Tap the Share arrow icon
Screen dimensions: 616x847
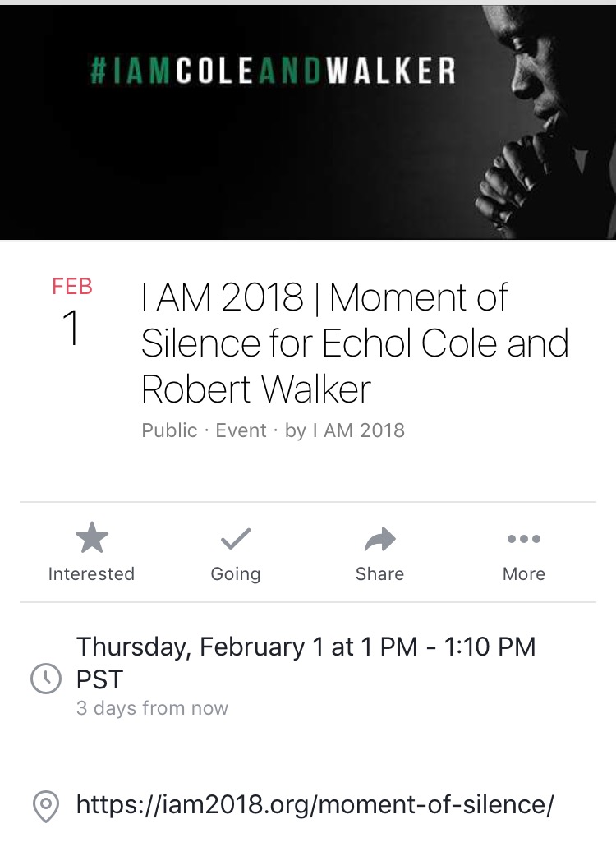[380, 539]
